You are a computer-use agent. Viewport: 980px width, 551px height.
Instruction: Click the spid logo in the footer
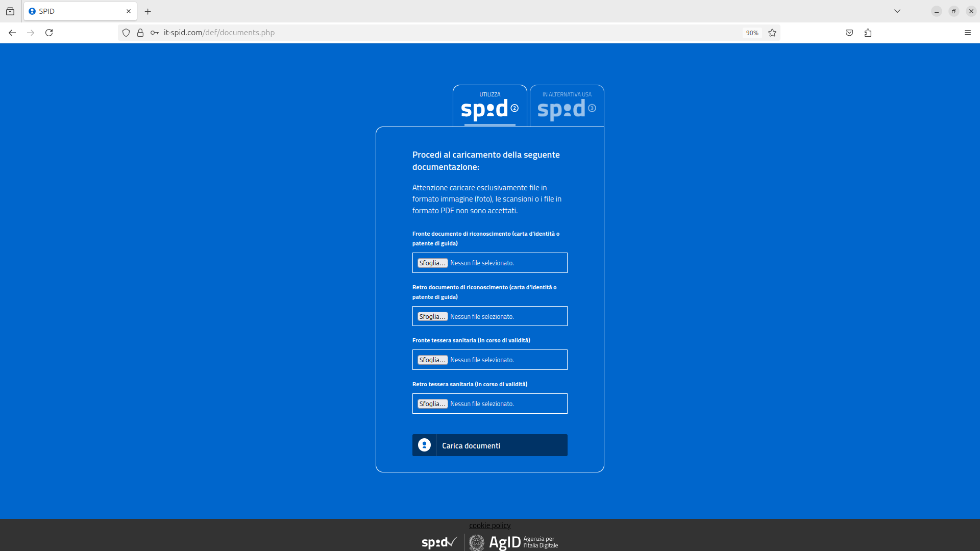coord(439,542)
